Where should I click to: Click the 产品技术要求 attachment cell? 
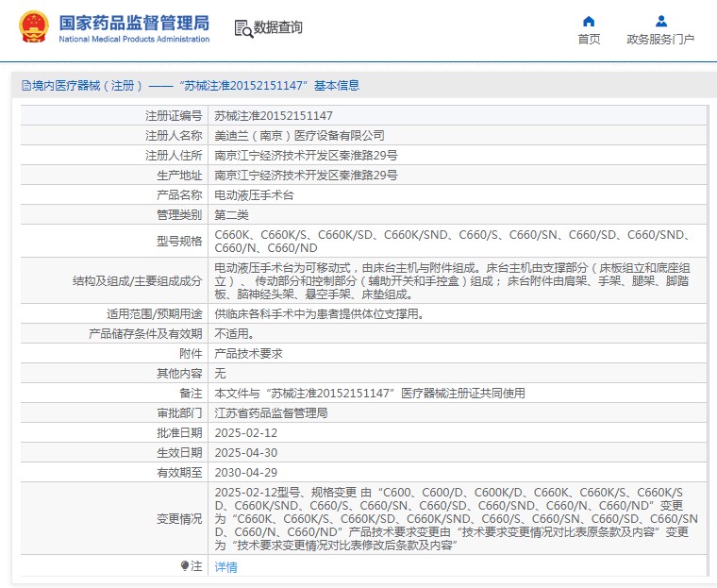[x=248, y=353]
